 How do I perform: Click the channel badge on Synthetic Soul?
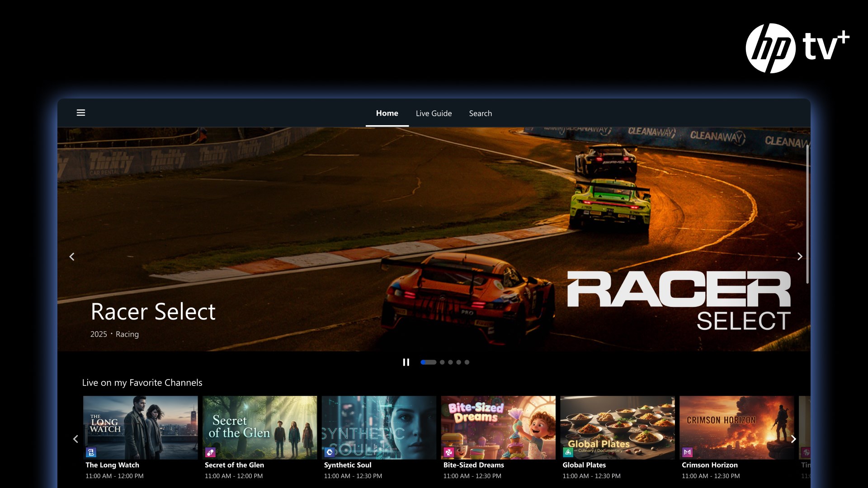pyautogui.click(x=330, y=452)
